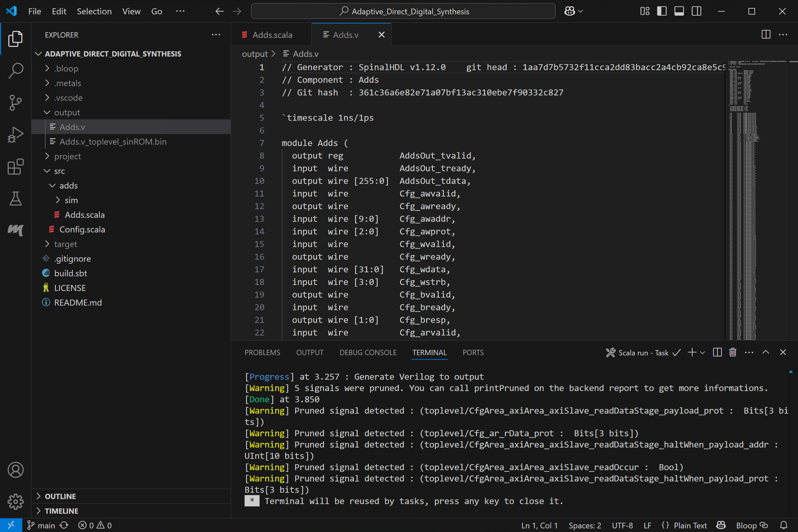Change indentation via Spaces: 2

coord(585,525)
